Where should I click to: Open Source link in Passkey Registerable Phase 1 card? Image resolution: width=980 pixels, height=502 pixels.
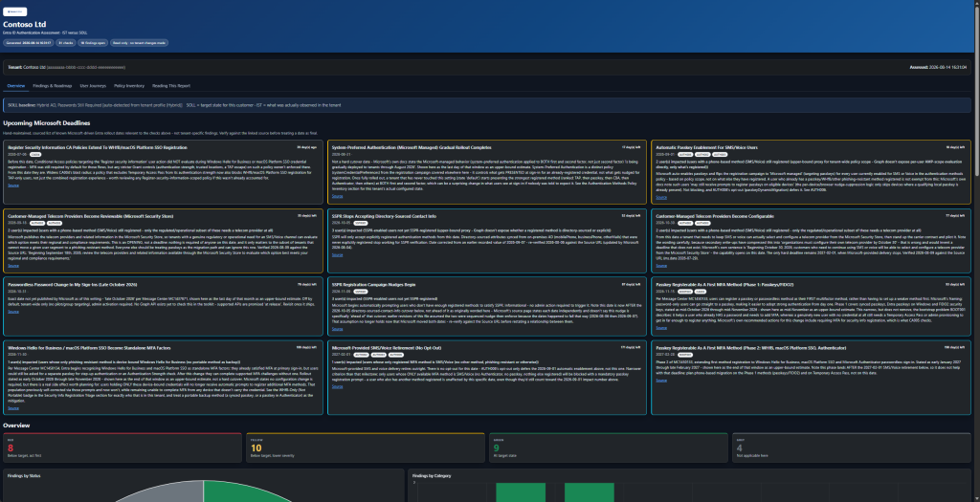[661, 328]
